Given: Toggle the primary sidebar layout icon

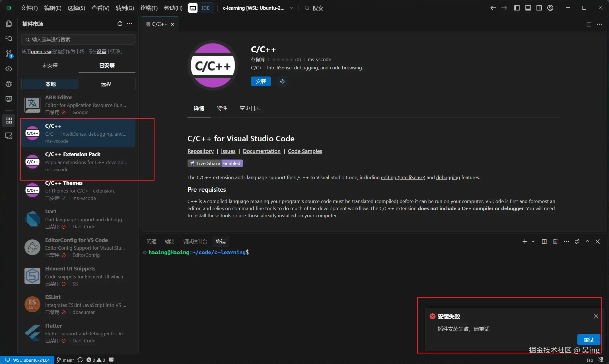Looking at the screenshot, I should (x=517, y=8).
